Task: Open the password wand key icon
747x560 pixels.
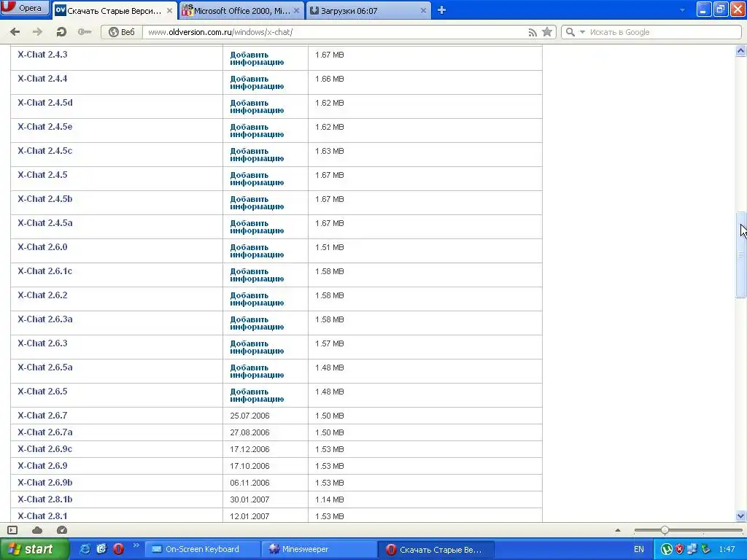Action: [85, 32]
